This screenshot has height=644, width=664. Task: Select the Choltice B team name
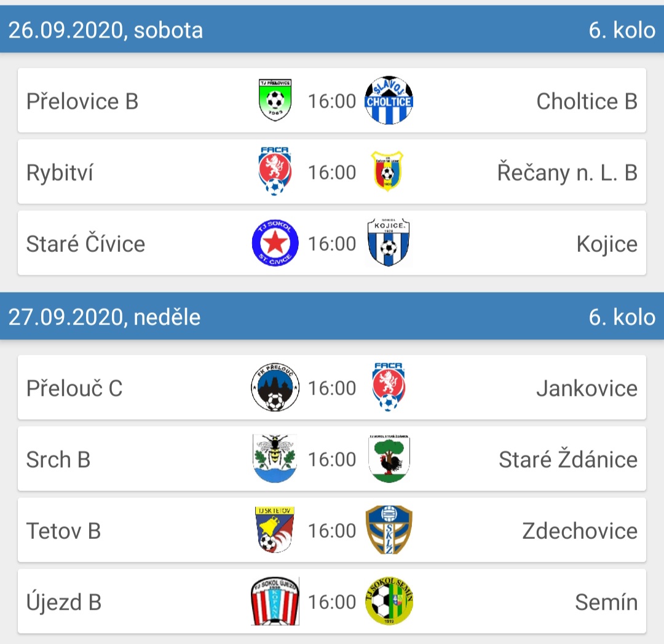pyautogui.click(x=587, y=101)
